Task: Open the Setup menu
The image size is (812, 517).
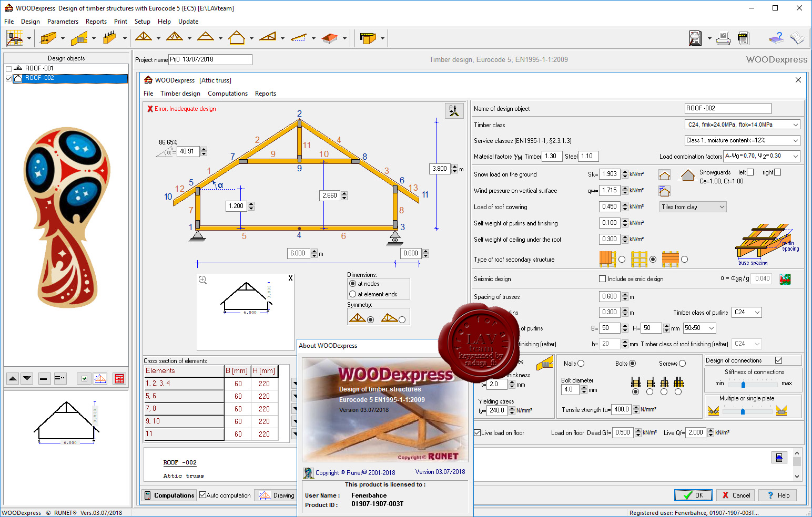Action: point(142,22)
